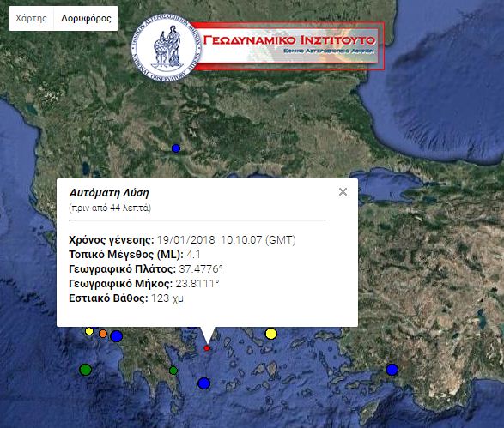Select the large green marker in the Ionian Sea
This screenshot has height=428, width=504.
tap(86, 370)
